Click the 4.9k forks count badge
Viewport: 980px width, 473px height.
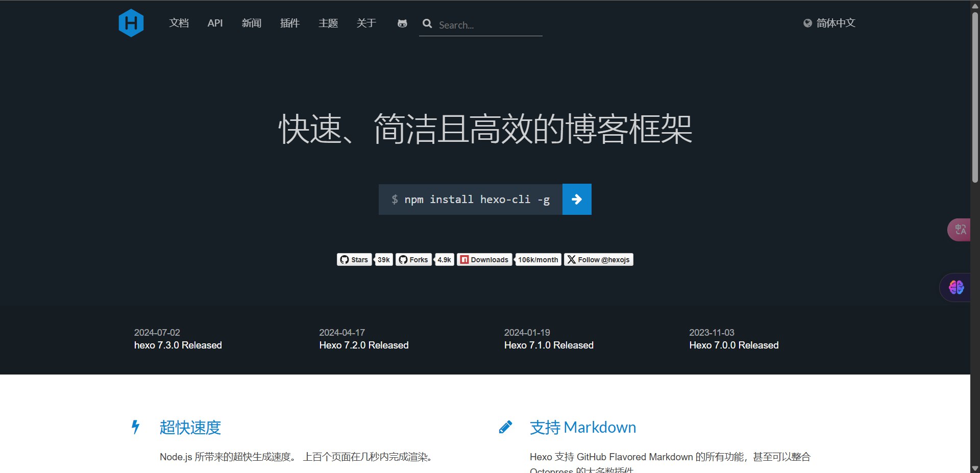pyautogui.click(x=444, y=260)
